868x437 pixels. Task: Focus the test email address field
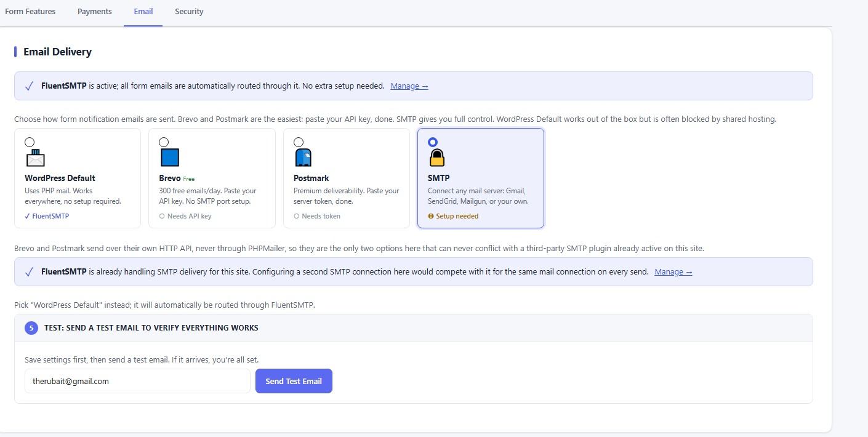137,381
